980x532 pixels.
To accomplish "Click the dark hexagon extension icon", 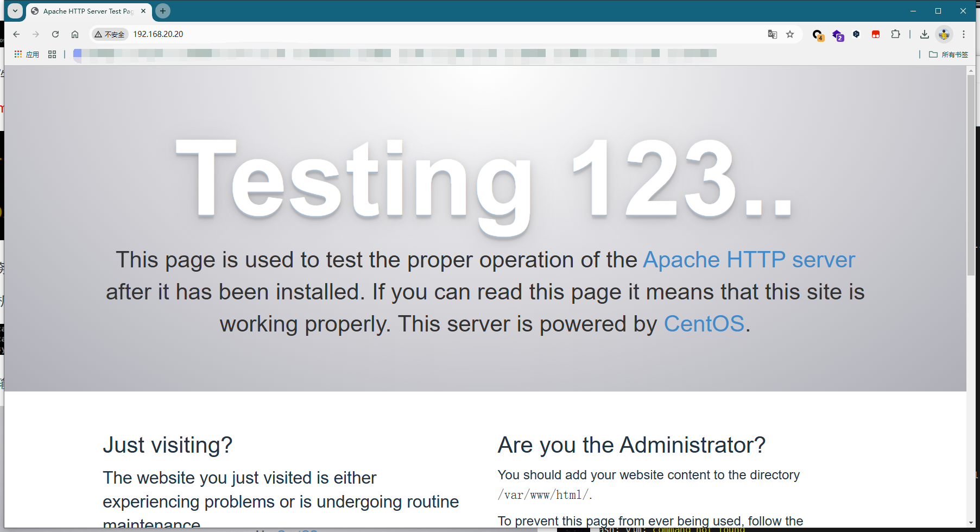I will [856, 34].
